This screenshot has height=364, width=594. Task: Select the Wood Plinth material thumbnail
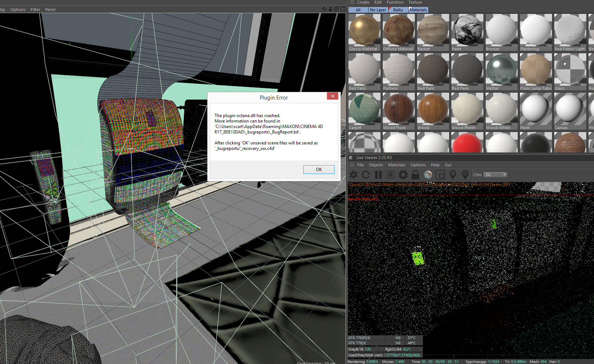click(x=467, y=111)
